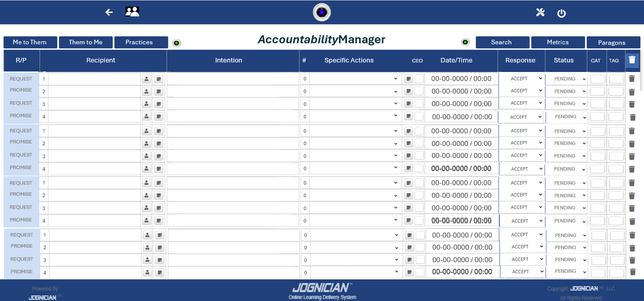Click the Metrics button
Screen dimensions: 644x301
pyautogui.click(x=558, y=42)
